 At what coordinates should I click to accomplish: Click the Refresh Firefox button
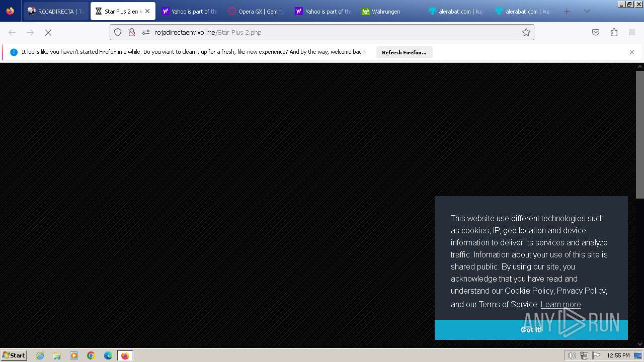tap(404, 52)
